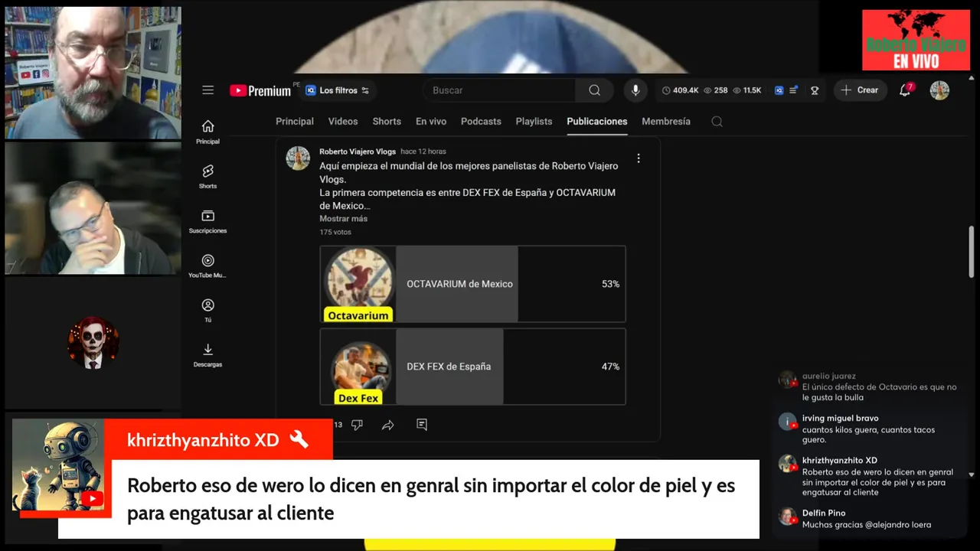Switch to Videos tab
980x551 pixels.
343,122
